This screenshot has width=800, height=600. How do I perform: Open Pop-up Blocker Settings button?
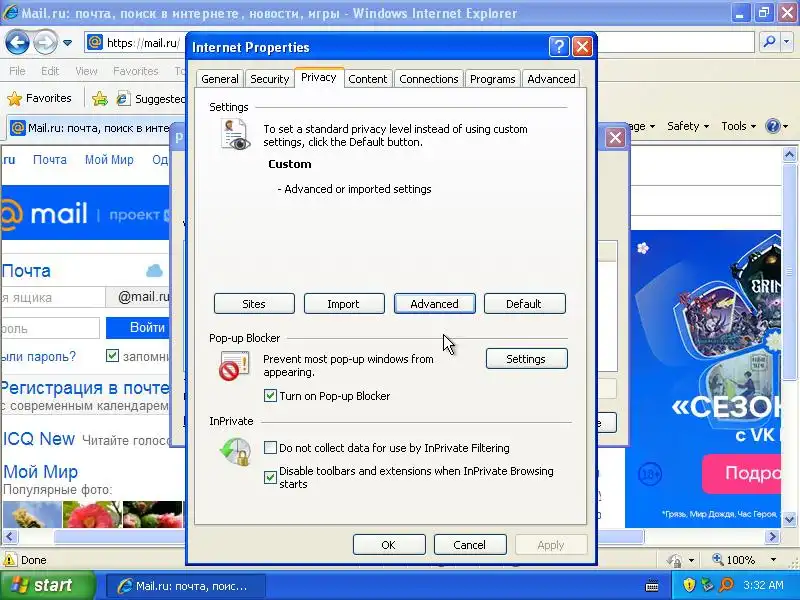(526, 359)
